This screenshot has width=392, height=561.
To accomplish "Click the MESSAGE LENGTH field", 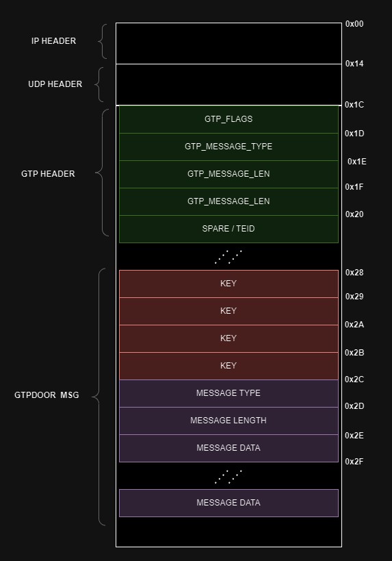I will pos(228,421).
